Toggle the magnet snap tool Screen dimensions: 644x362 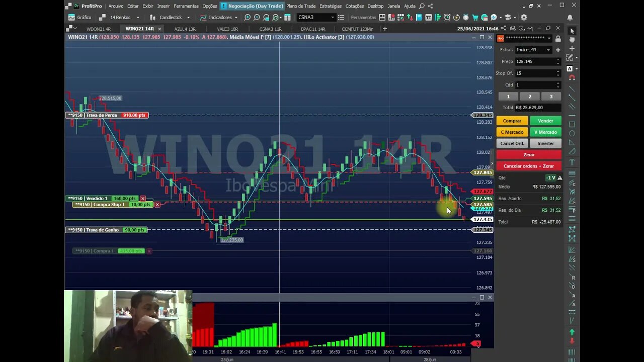tap(572, 77)
